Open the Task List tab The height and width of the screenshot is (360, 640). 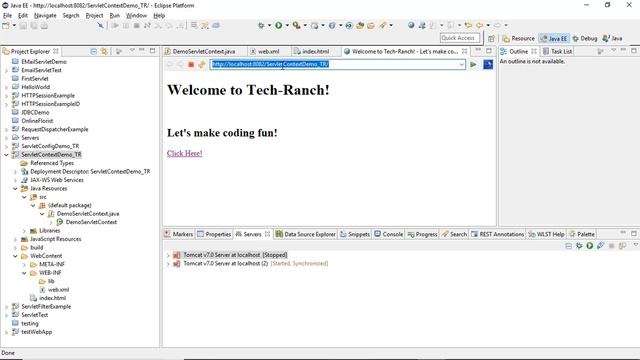[x=557, y=51]
